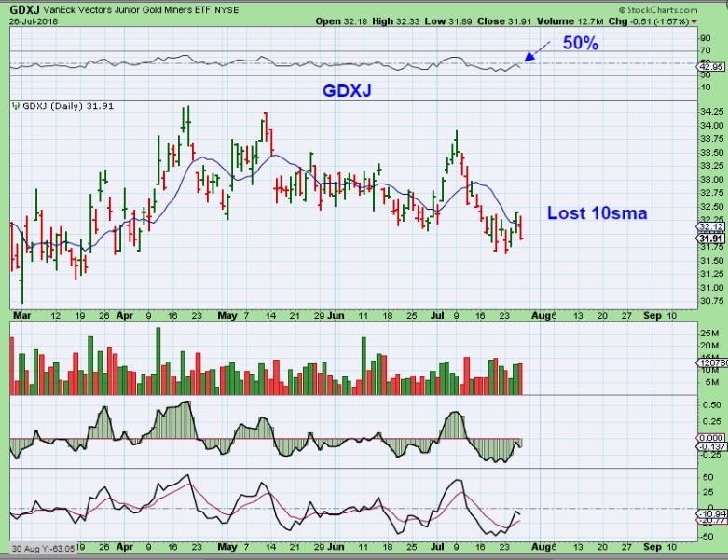Click the -20.77 signal line value tag
The image size is (728, 560).
coord(711,521)
